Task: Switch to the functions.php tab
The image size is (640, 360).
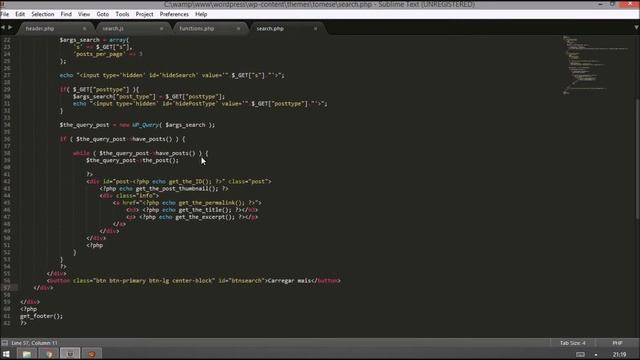Action: click(197, 29)
